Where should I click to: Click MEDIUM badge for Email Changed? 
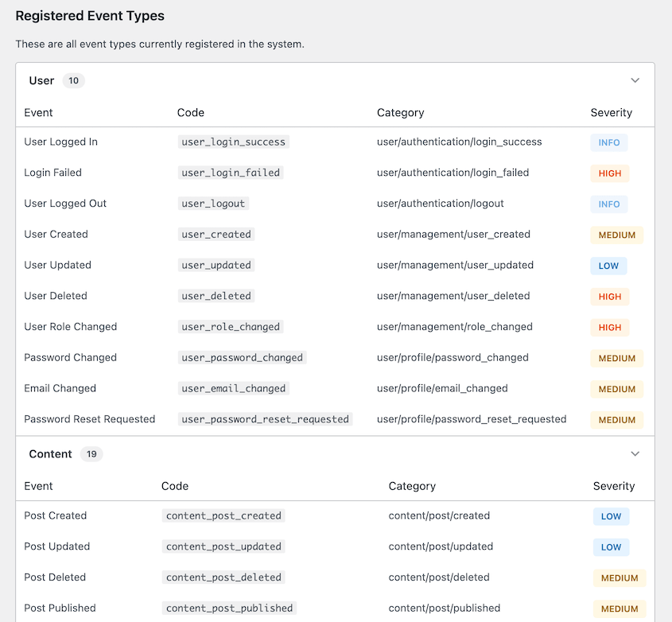coord(616,389)
